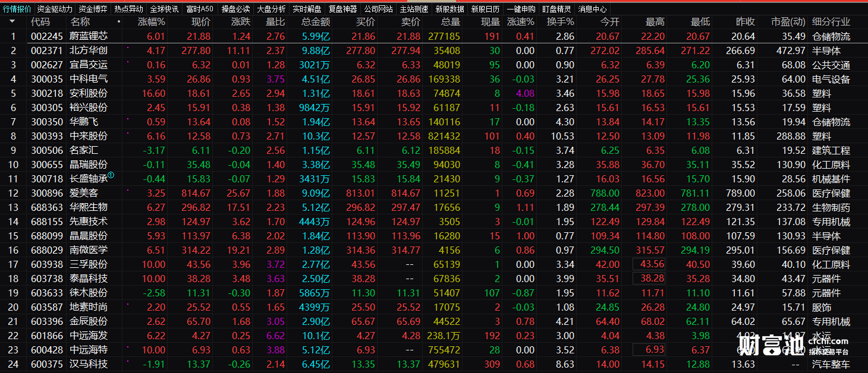This screenshot has height=373, width=868.
Task: Sort by the 换手% column header
Action: (561, 22)
